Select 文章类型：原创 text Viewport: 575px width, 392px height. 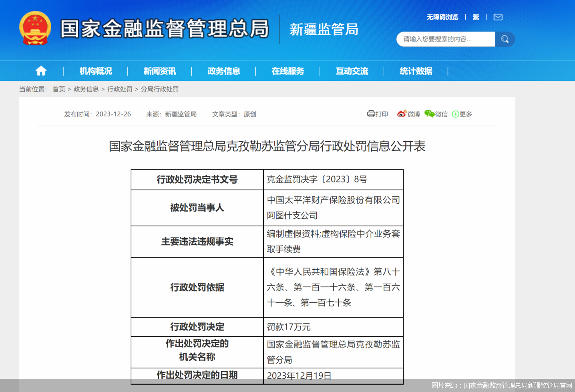tap(234, 114)
